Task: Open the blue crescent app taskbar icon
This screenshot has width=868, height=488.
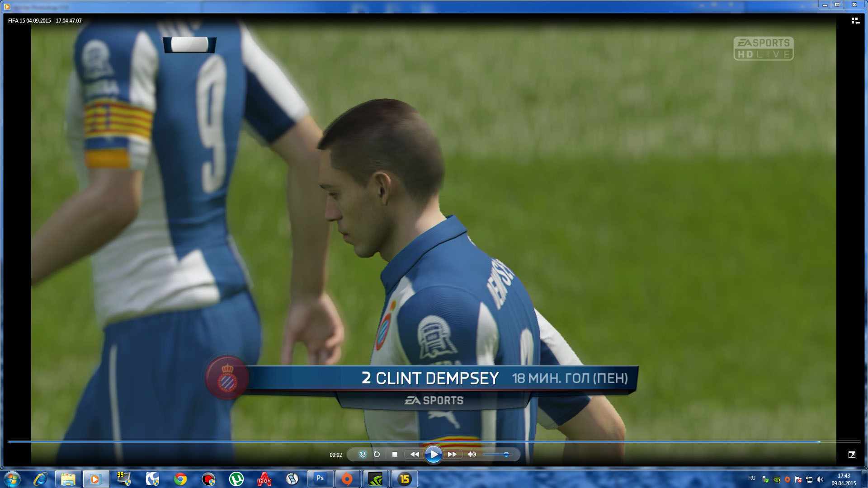Action: [152, 479]
